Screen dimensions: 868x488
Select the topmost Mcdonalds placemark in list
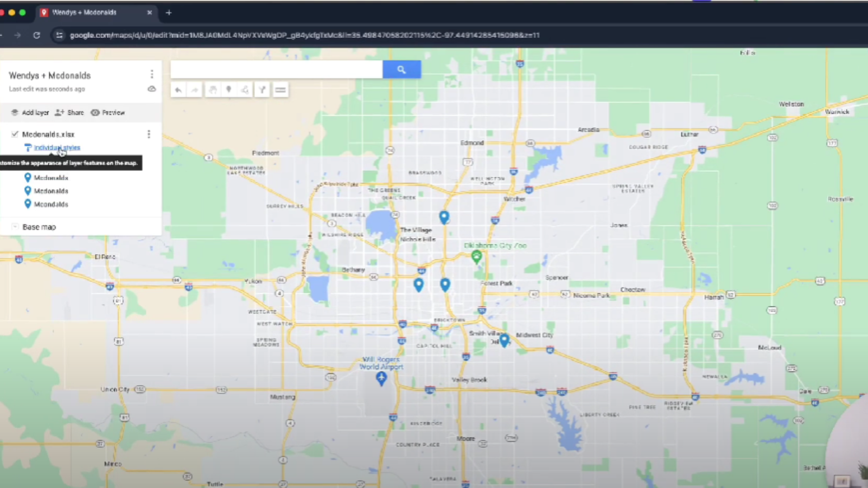51,178
